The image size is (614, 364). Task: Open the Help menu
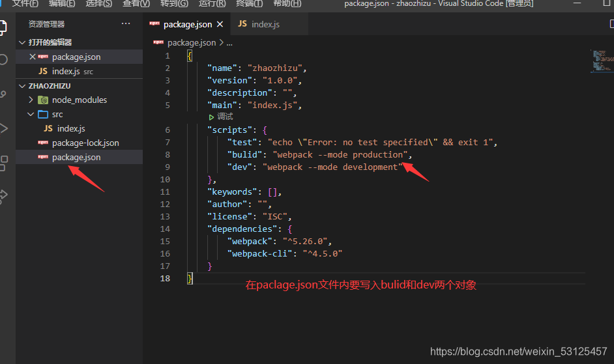click(x=287, y=4)
